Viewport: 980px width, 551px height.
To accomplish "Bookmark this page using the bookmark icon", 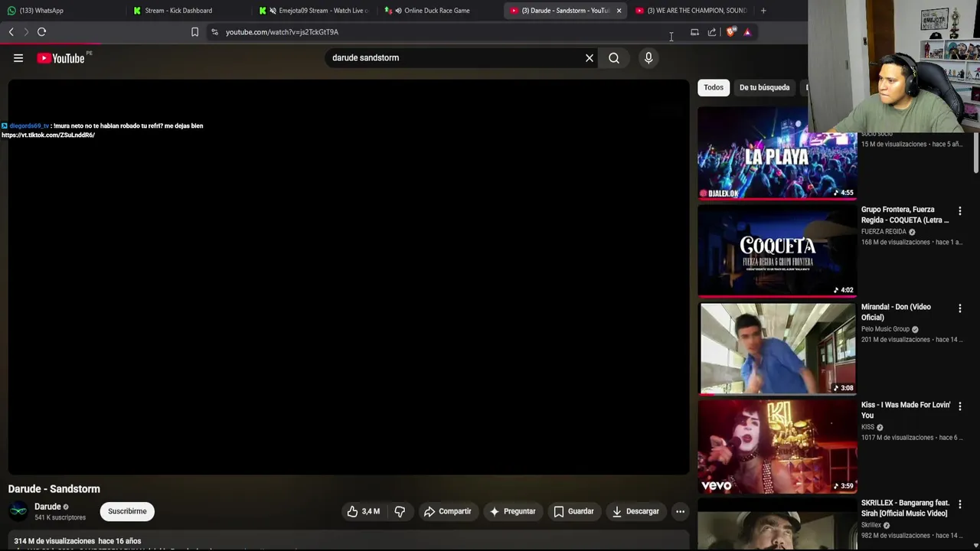I will tap(194, 32).
